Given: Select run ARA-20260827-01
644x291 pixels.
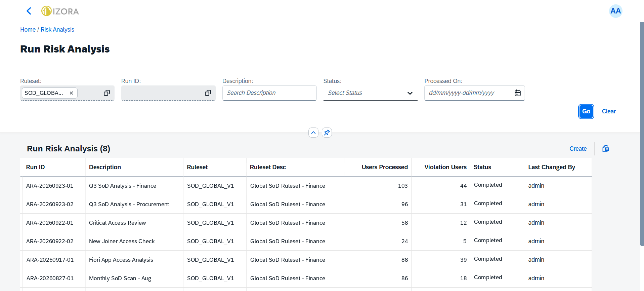Looking at the screenshot, I should pos(50,278).
